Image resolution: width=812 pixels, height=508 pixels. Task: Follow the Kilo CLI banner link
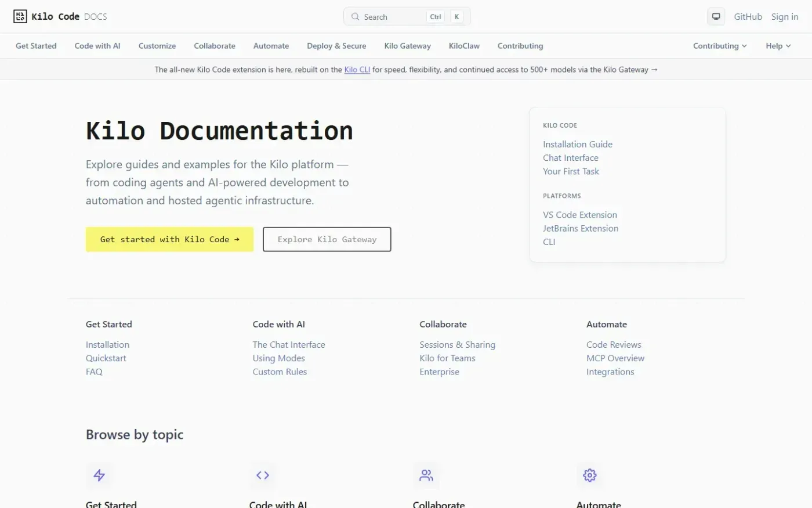(357, 70)
